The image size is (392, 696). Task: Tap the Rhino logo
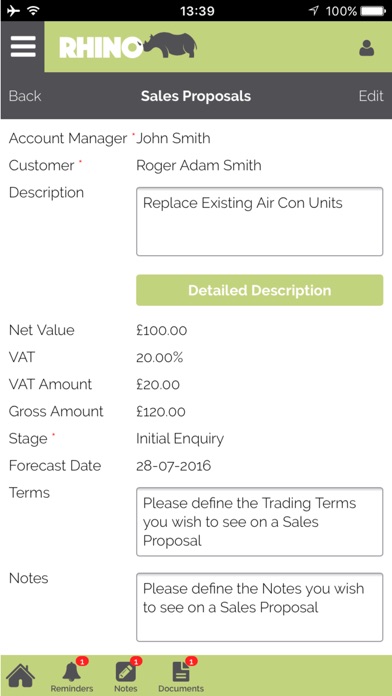click(x=128, y=46)
